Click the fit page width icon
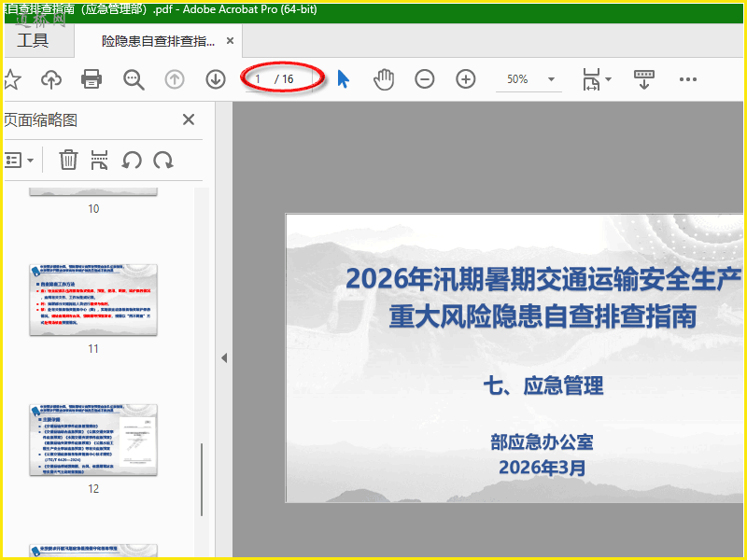Viewport: 747px width, 560px height. [591, 79]
